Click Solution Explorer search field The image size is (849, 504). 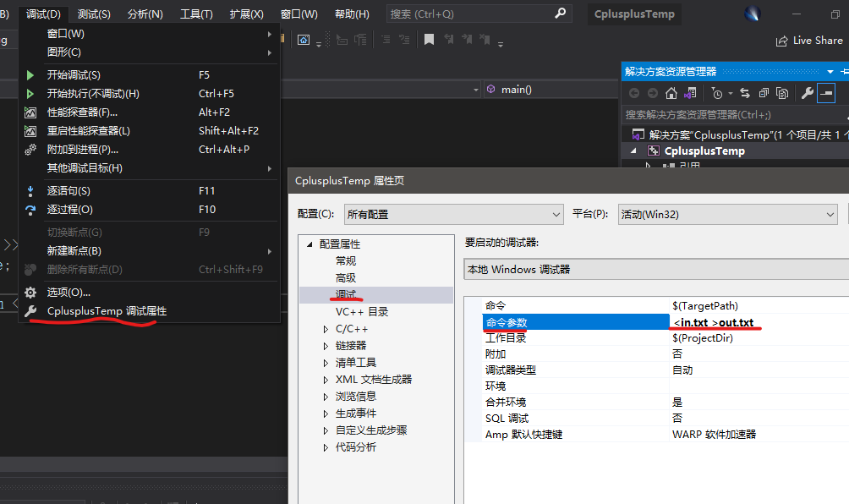[736, 114]
